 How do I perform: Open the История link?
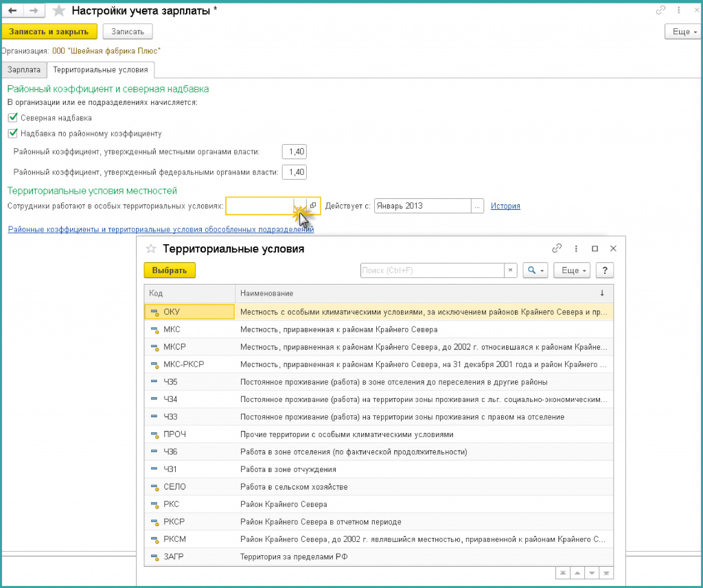(505, 206)
